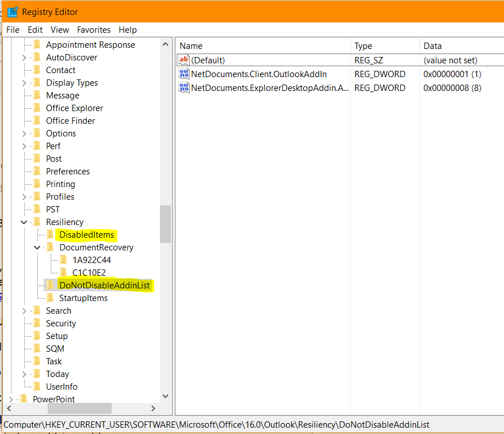This screenshot has width=504, height=434.
Task: Click the DoNotDisableAddinList folder icon
Action: (51, 285)
